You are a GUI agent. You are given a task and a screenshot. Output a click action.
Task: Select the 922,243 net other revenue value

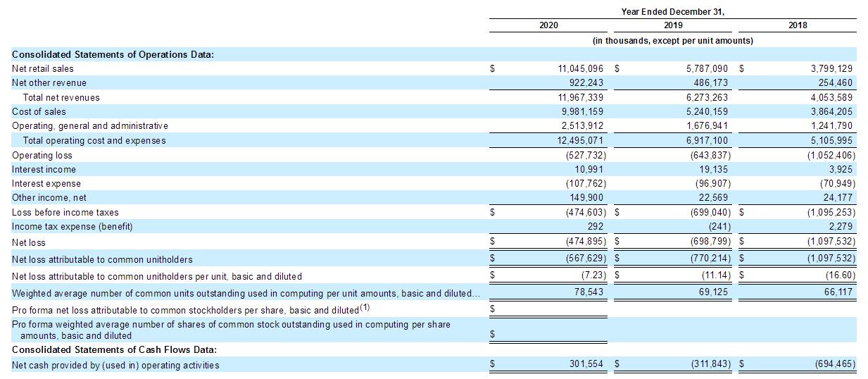click(x=586, y=83)
